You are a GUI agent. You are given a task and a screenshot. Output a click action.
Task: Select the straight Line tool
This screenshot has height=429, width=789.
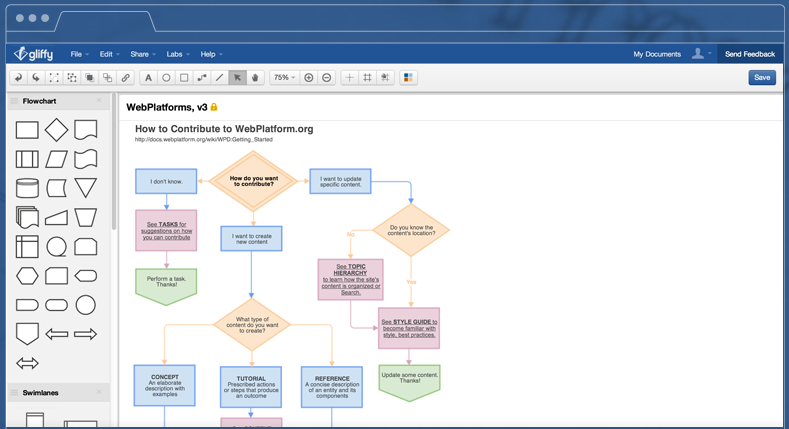click(219, 77)
